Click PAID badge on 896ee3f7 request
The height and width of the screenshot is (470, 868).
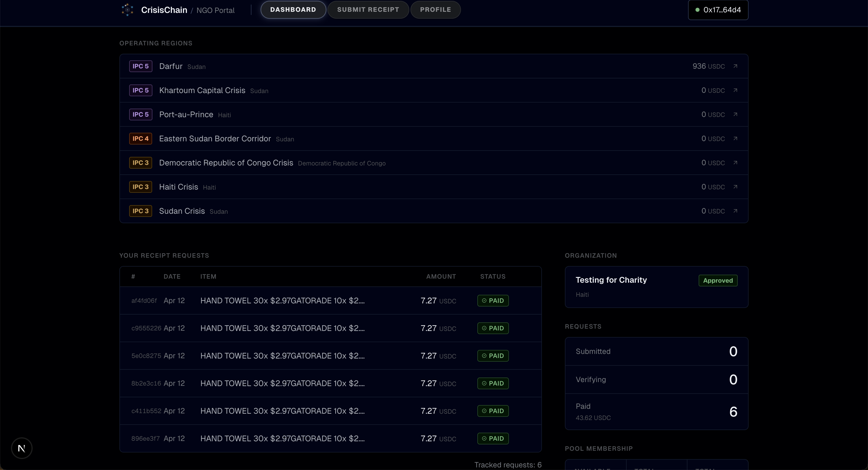(493, 438)
